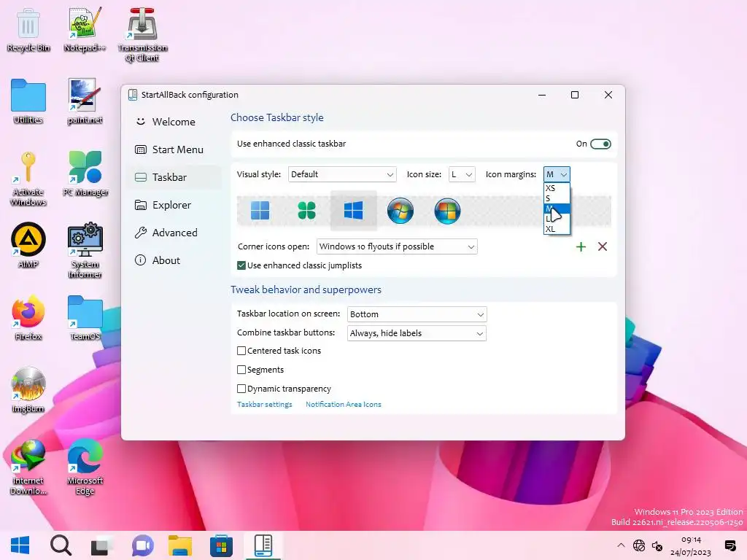Click the network globe tray icon
Image resolution: width=747 pixels, height=560 pixels.
(x=639, y=545)
